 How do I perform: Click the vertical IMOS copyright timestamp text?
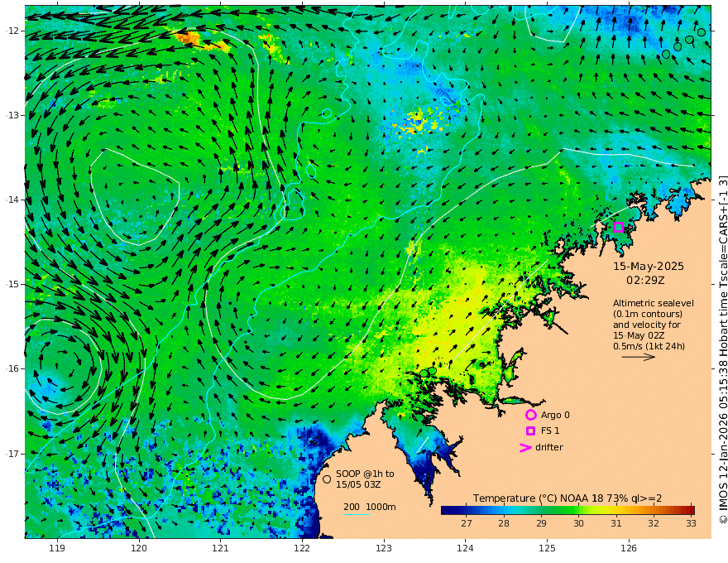click(x=722, y=349)
